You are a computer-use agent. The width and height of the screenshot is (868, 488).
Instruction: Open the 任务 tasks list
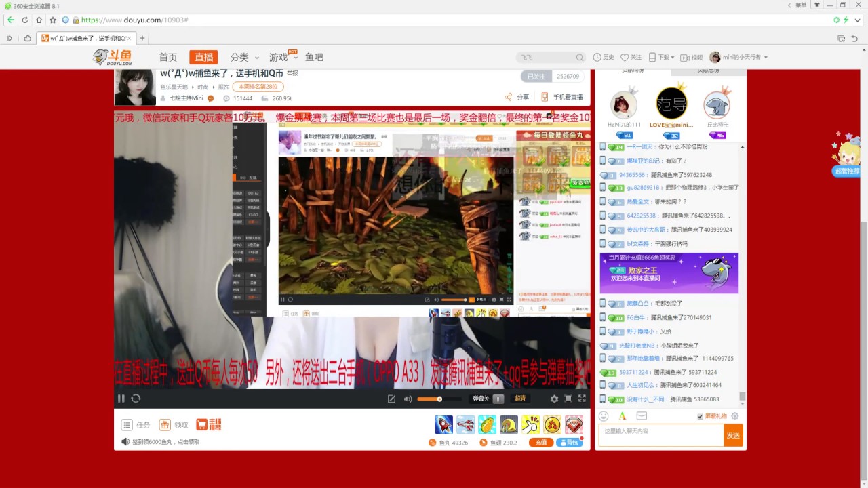[136, 425]
